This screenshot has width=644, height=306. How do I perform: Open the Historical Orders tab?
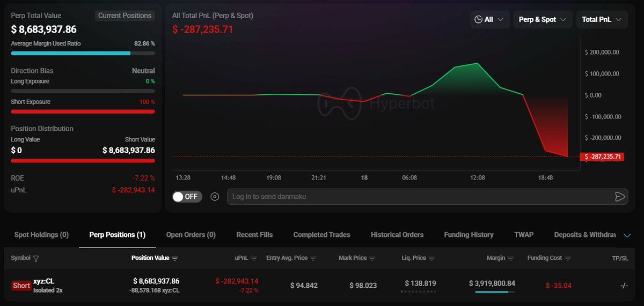pyautogui.click(x=397, y=235)
